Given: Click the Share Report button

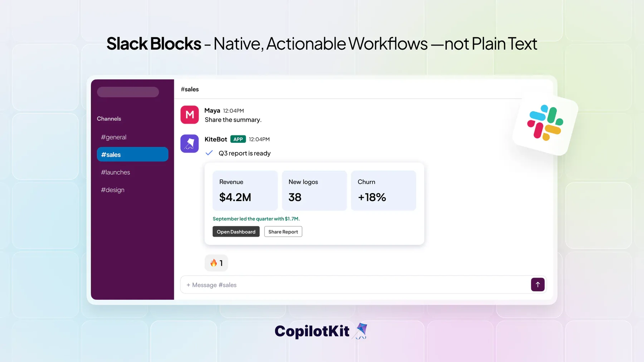Looking at the screenshot, I should point(283,232).
